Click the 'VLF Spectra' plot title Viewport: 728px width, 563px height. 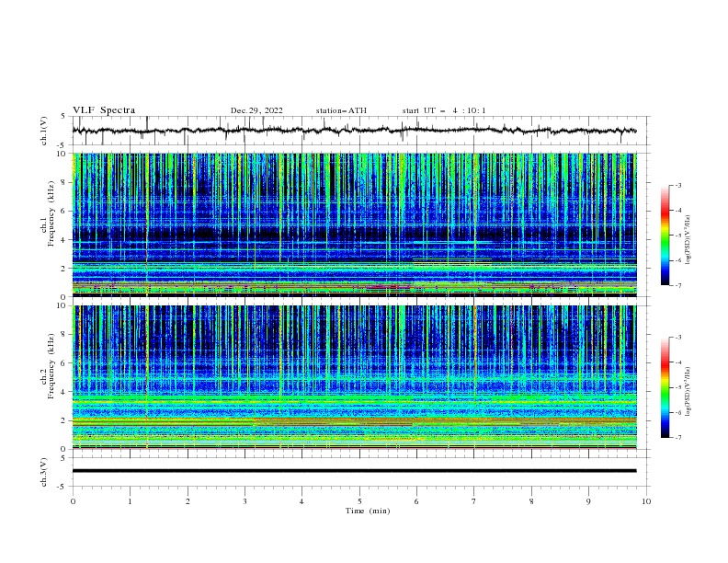(x=104, y=110)
